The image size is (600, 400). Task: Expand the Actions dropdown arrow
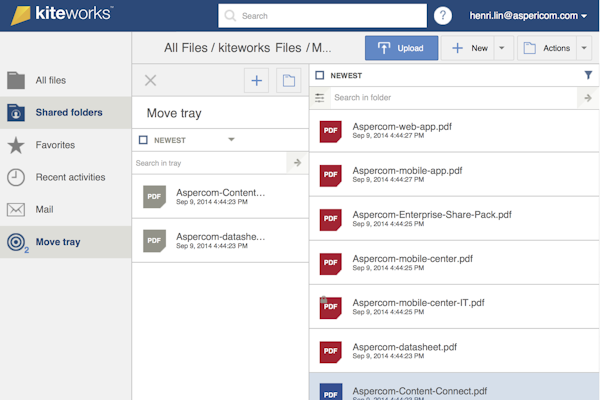click(x=584, y=48)
